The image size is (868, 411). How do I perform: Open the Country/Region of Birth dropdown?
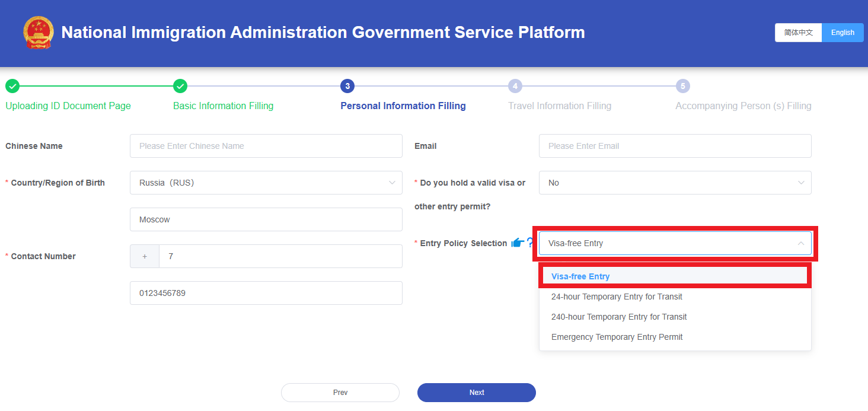point(266,183)
